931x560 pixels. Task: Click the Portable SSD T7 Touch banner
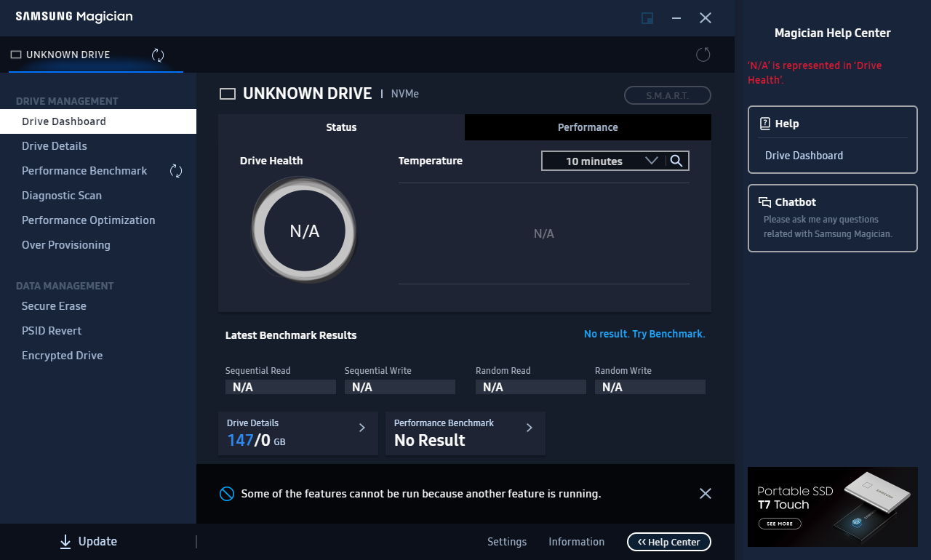(833, 507)
